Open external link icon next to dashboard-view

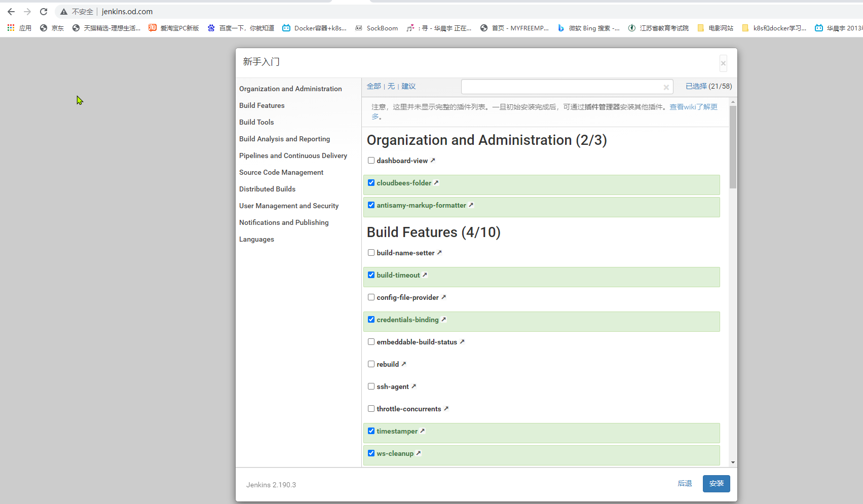coord(433,160)
